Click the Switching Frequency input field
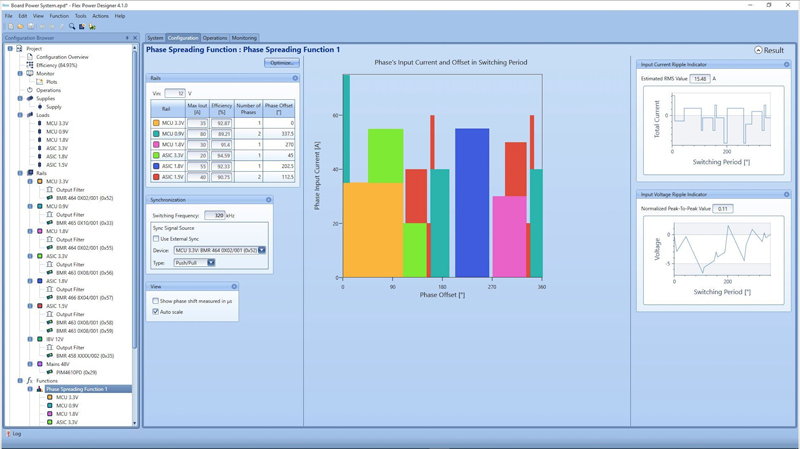Image resolution: width=800 pixels, height=449 pixels. click(x=214, y=215)
